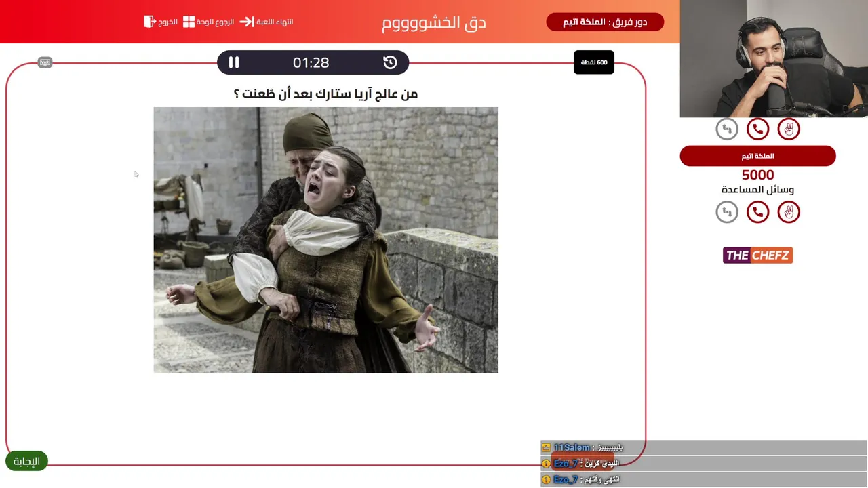The width and height of the screenshot is (868, 488).
Task: Use the two-fingers lifeline above the الملكة اتيم name bar
Action: pyautogui.click(x=789, y=129)
